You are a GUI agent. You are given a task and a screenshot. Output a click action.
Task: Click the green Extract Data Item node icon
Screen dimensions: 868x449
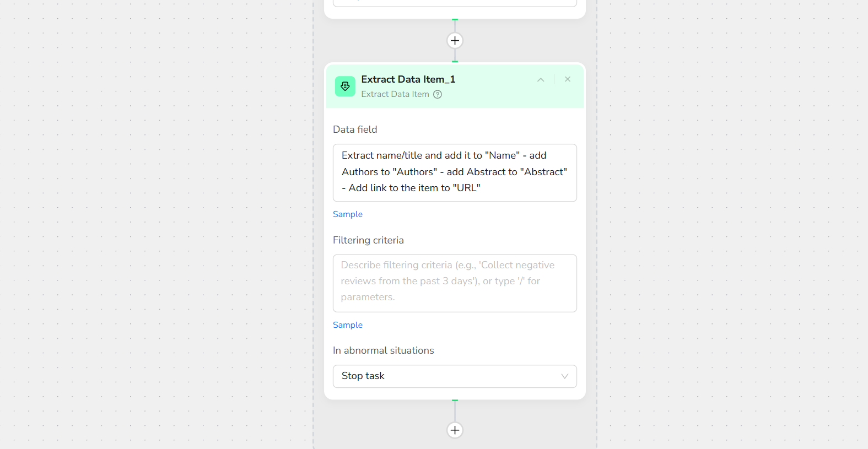click(x=345, y=86)
